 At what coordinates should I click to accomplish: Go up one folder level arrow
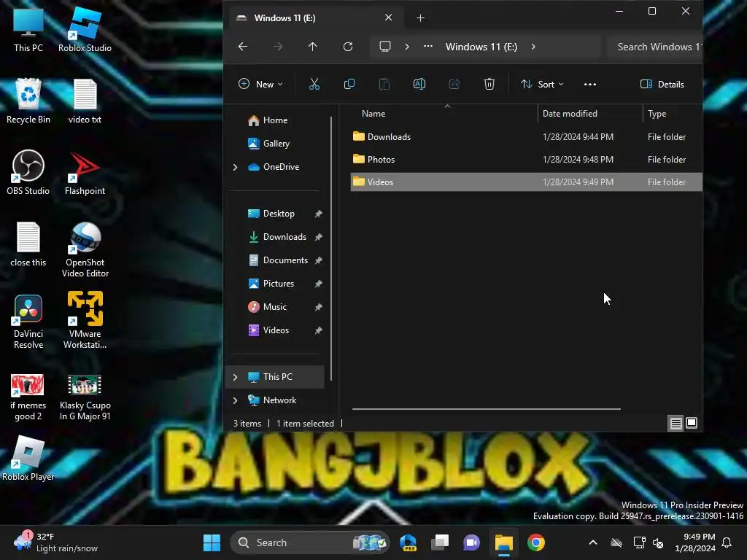coord(312,46)
